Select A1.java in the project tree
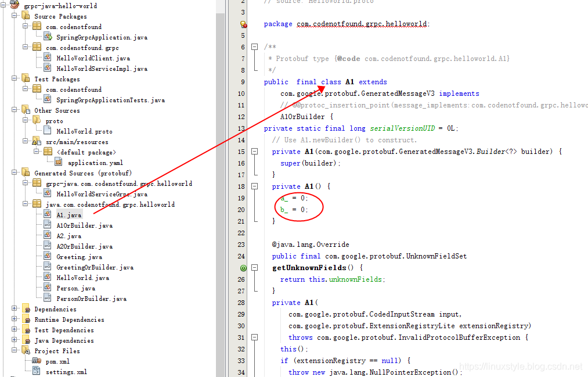This screenshot has width=588, height=377. tap(69, 215)
